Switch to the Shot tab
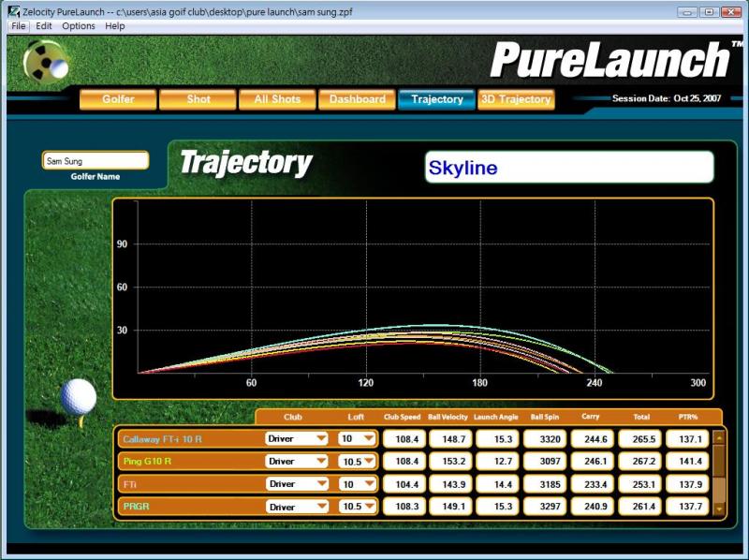This screenshot has height=560, width=749. tap(198, 99)
